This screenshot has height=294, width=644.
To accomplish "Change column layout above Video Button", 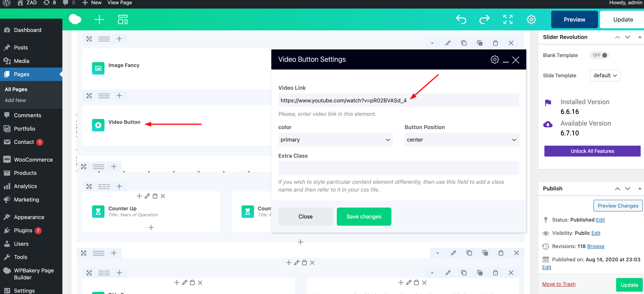I will point(104,96).
